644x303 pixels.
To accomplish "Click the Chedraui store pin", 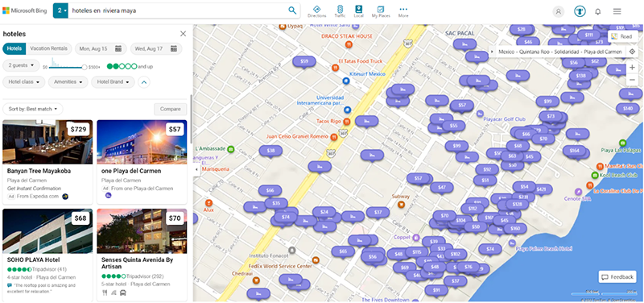I will [x=256, y=280].
